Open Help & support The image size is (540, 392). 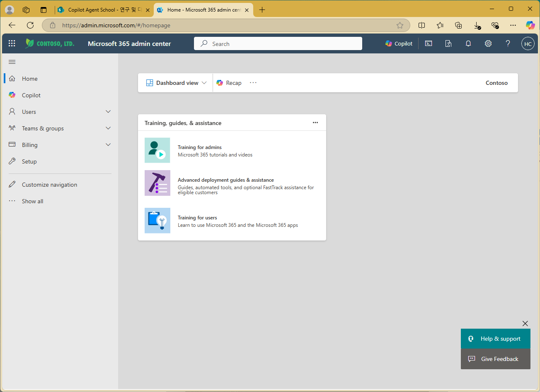click(496, 339)
